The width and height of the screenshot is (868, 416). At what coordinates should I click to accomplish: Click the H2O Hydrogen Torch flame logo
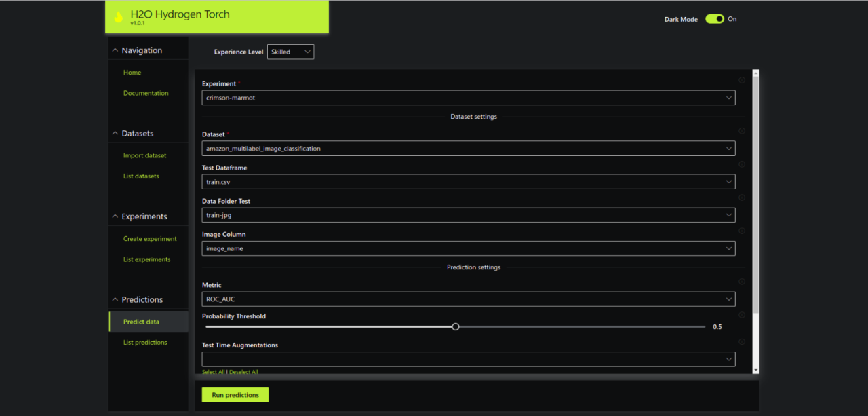coord(118,17)
